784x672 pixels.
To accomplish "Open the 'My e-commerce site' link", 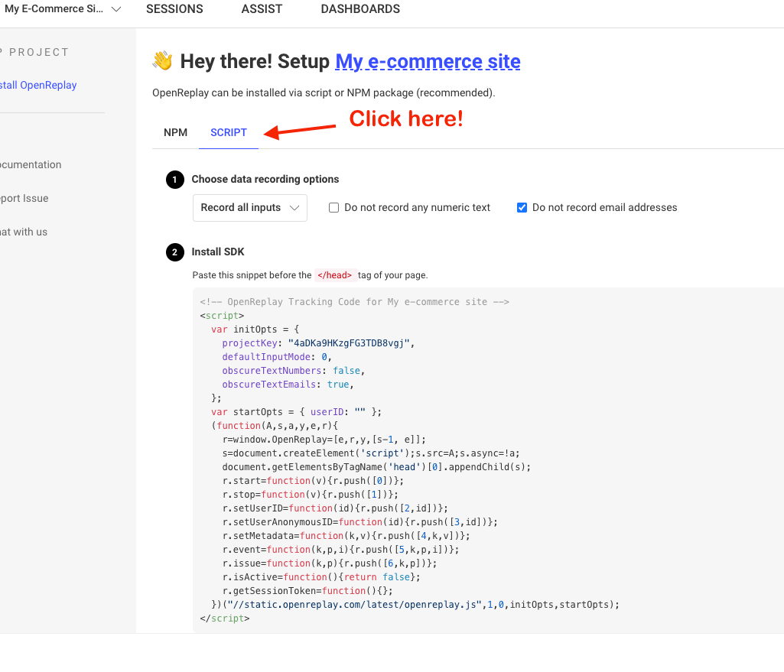I will (427, 61).
